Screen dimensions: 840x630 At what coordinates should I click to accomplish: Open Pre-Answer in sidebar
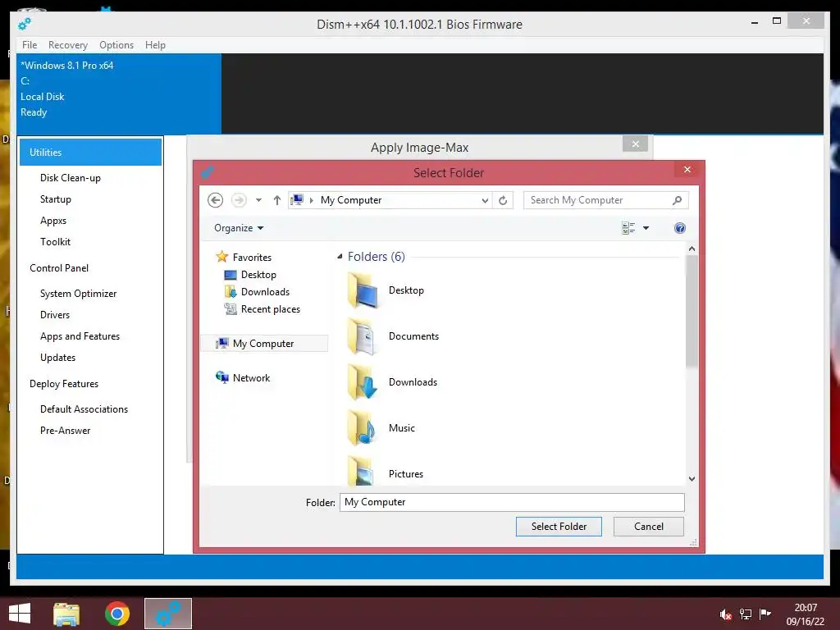66,431
